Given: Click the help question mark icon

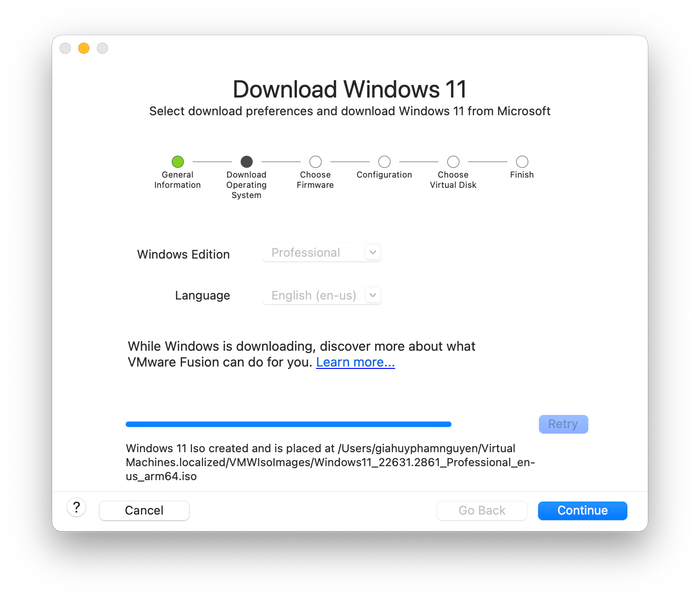Looking at the screenshot, I should point(76,508).
